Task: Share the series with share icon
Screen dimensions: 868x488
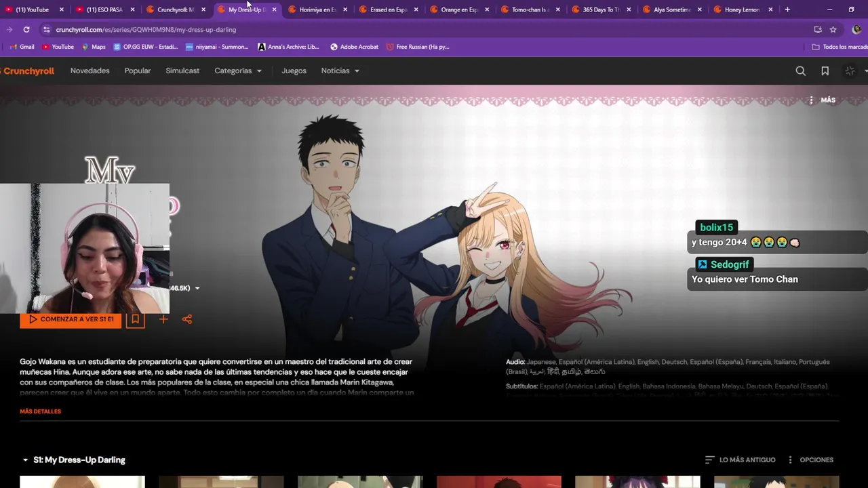Action: click(187, 319)
